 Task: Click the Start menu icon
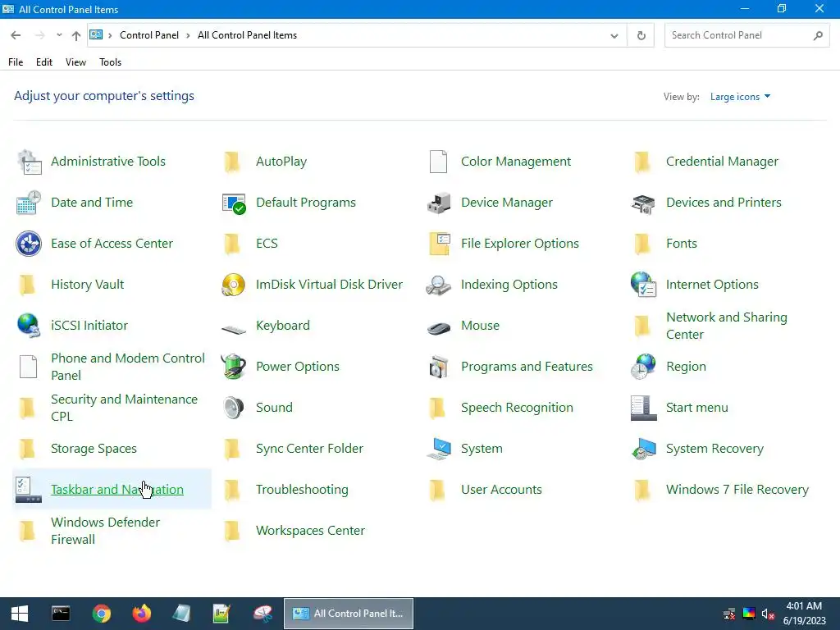pos(643,408)
